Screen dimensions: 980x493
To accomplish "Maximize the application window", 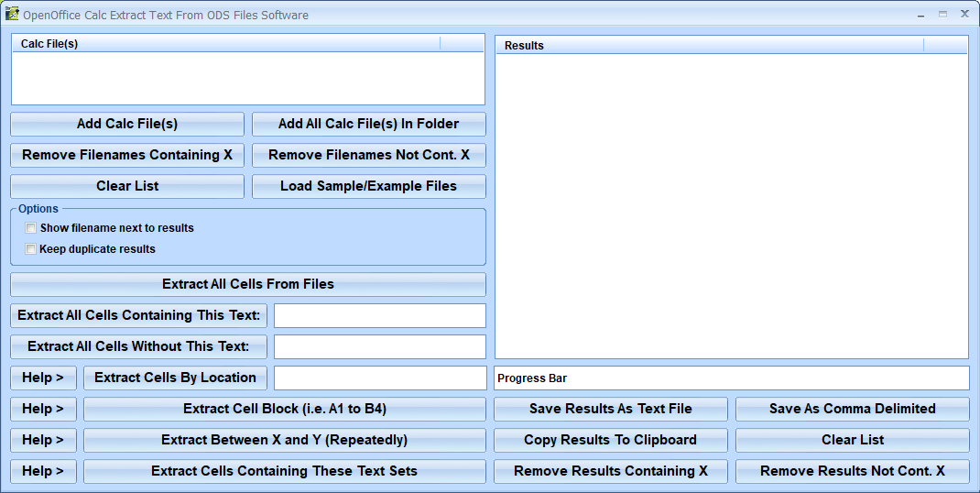I will tap(942, 15).
